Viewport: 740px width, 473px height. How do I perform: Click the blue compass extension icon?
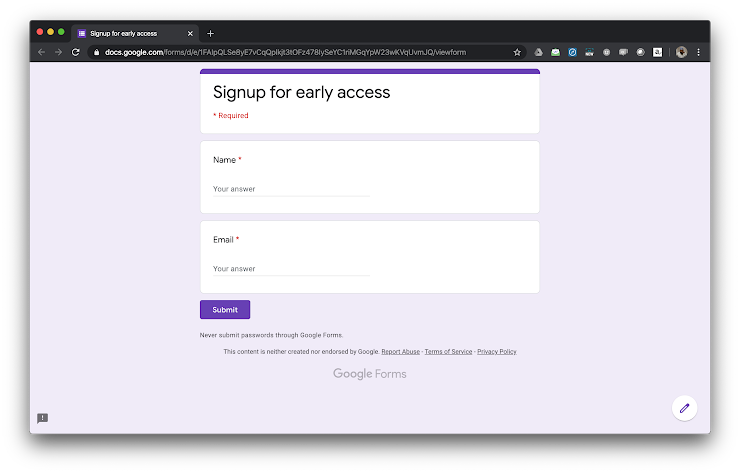click(x=573, y=52)
